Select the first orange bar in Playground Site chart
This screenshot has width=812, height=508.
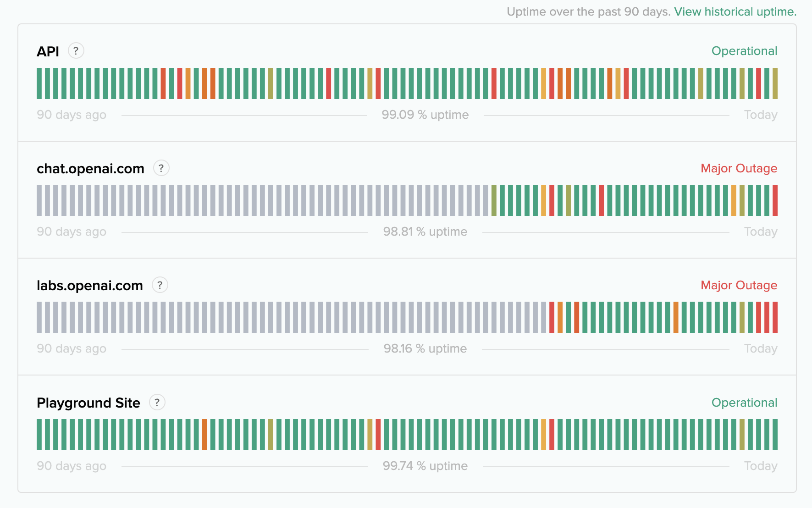(x=204, y=435)
